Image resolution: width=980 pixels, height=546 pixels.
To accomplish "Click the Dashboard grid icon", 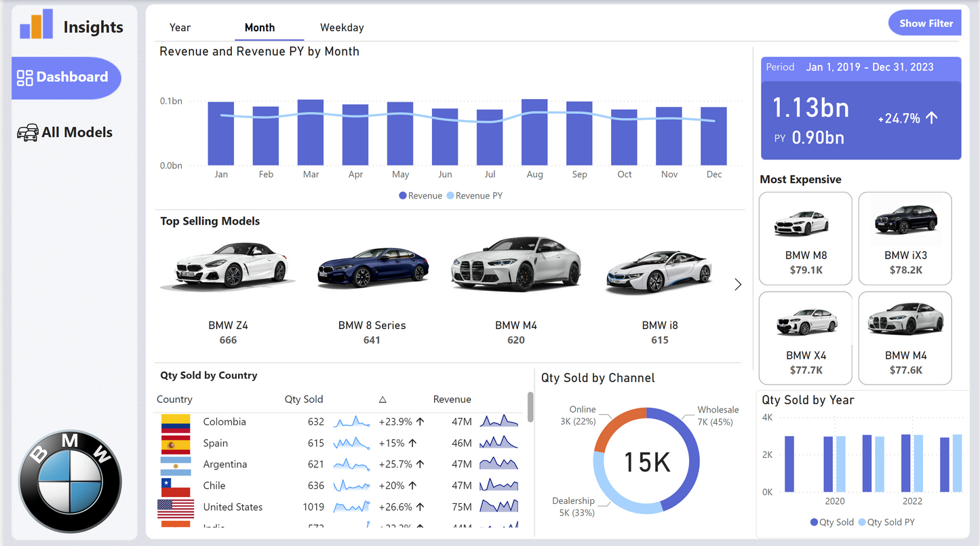I will click(25, 77).
